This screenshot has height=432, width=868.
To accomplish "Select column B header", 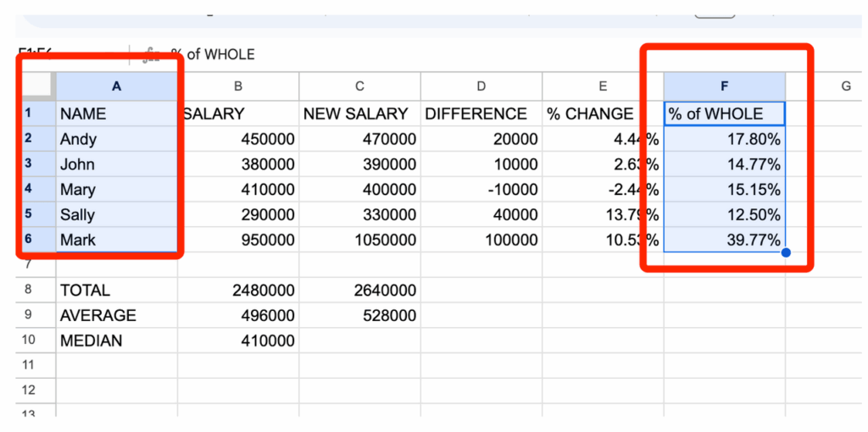I will tap(238, 86).
